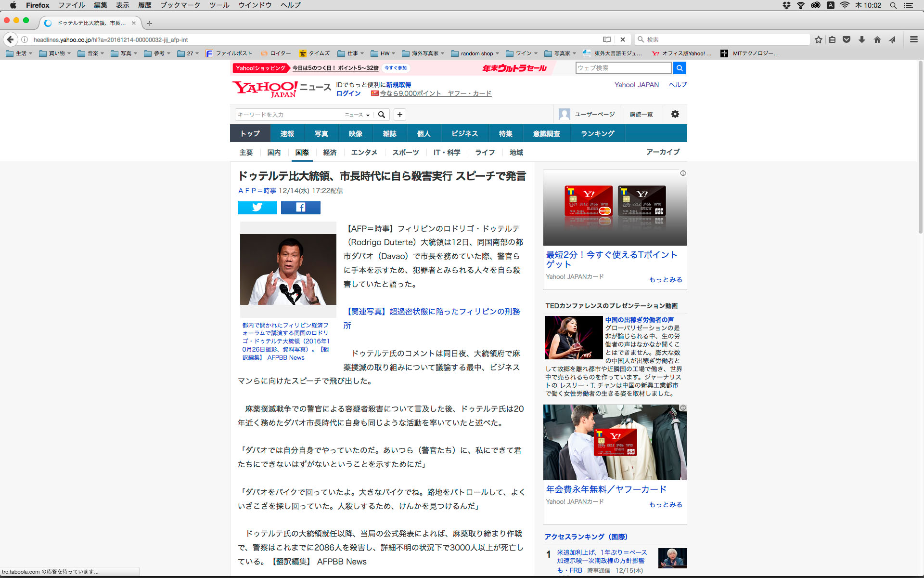Click the browser back arrow button

pos(11,39)
